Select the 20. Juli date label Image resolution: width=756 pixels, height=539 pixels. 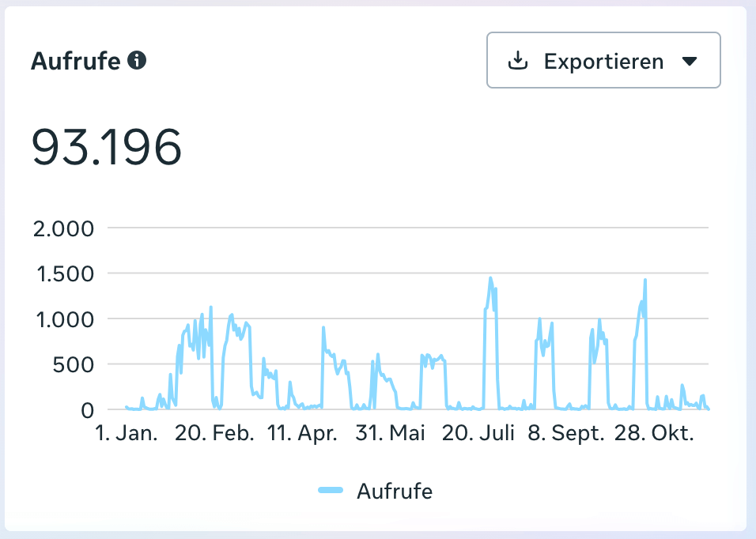(478, 433)
